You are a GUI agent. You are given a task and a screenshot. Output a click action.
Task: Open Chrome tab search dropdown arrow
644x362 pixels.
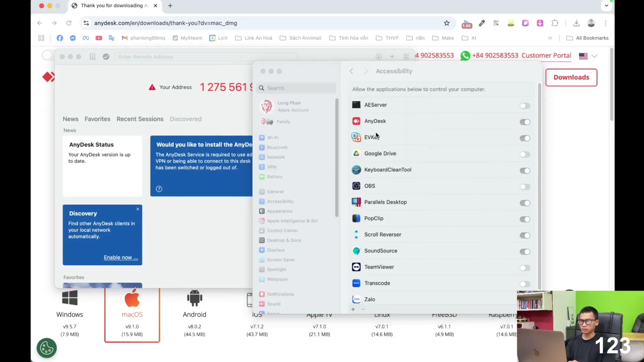[x=606, y=6]
